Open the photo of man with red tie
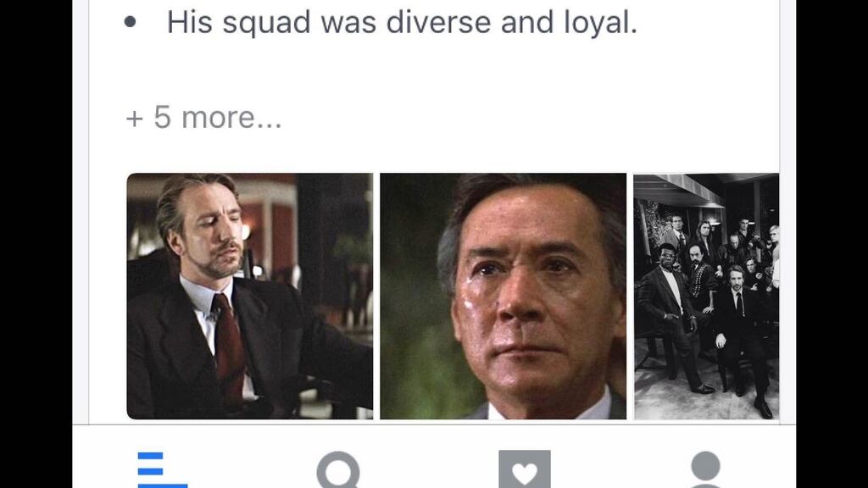 tap(250, 296)
